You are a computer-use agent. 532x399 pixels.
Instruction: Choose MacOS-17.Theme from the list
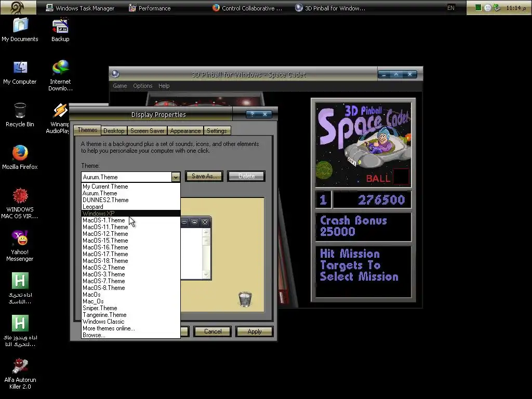pyautogui.click(x=131, y=254)
